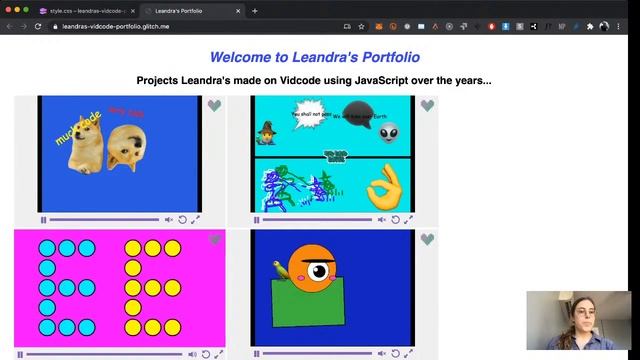Click the blue download extension icon
This screenshot has width=640, height=360.
(x=505, y=27)
